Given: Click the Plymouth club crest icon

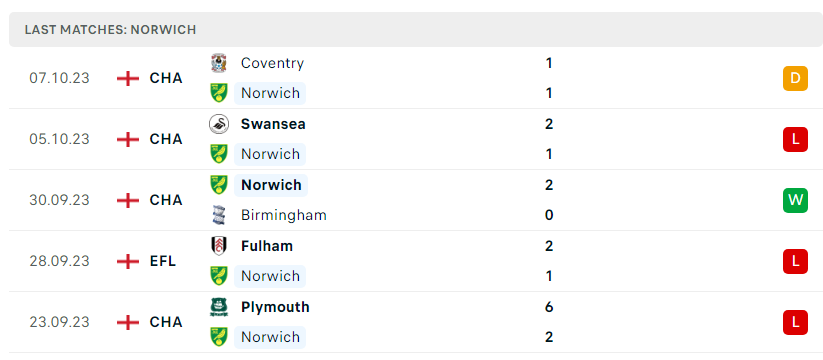Looking at the screenshot, I should (218, 306).
